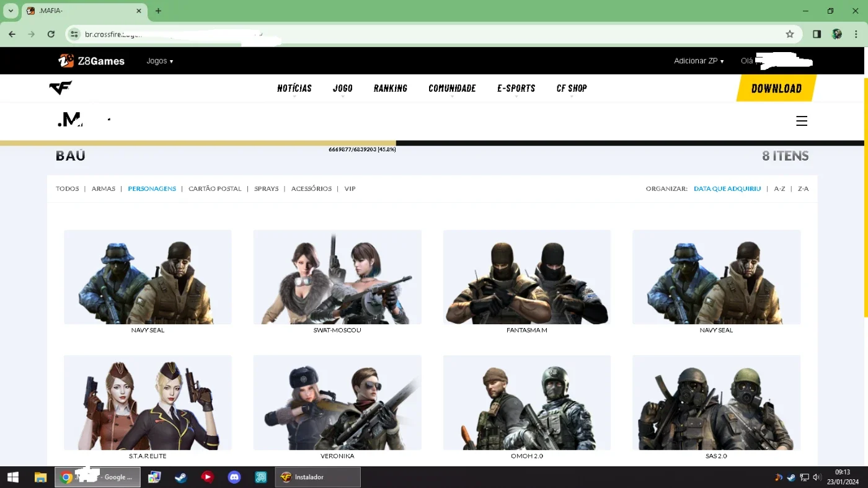Filter chest by ARMAS tab

[x=104, y=189]
